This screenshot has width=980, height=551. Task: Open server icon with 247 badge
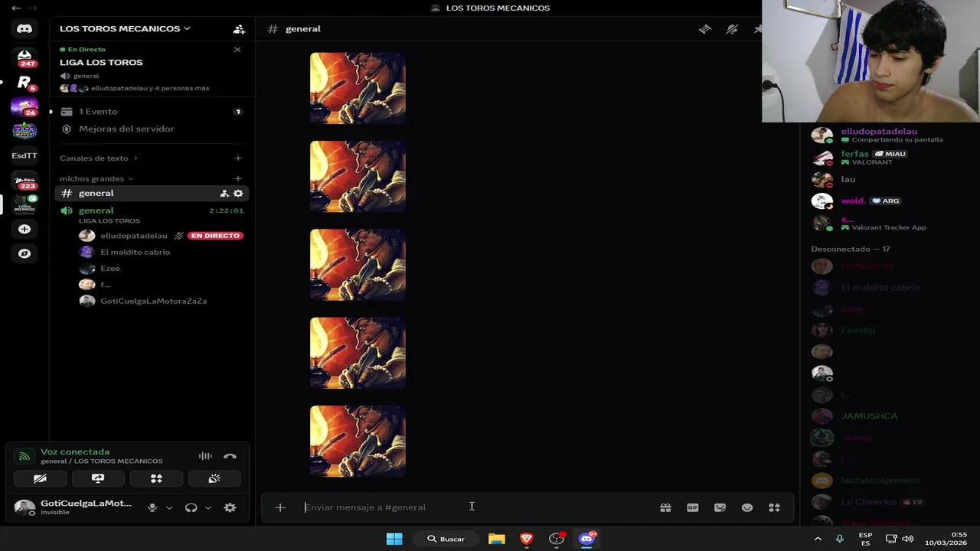tap(24, 57)
